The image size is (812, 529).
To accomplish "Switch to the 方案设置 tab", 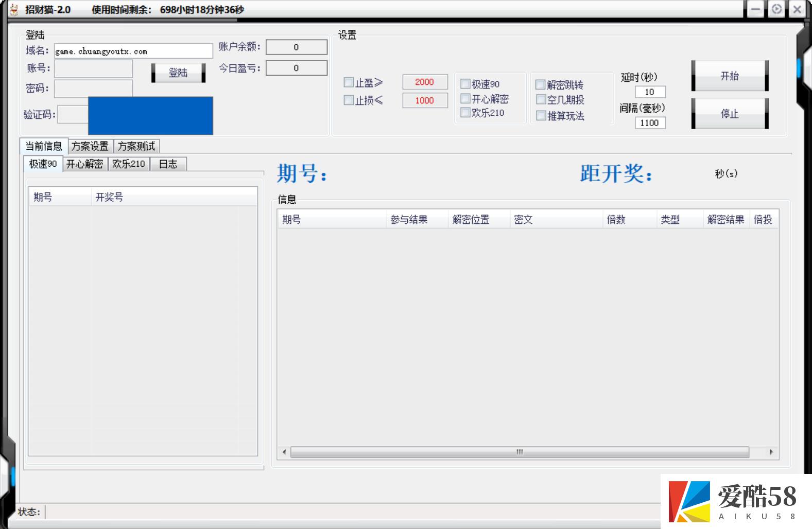I will [x=90, y=146].
